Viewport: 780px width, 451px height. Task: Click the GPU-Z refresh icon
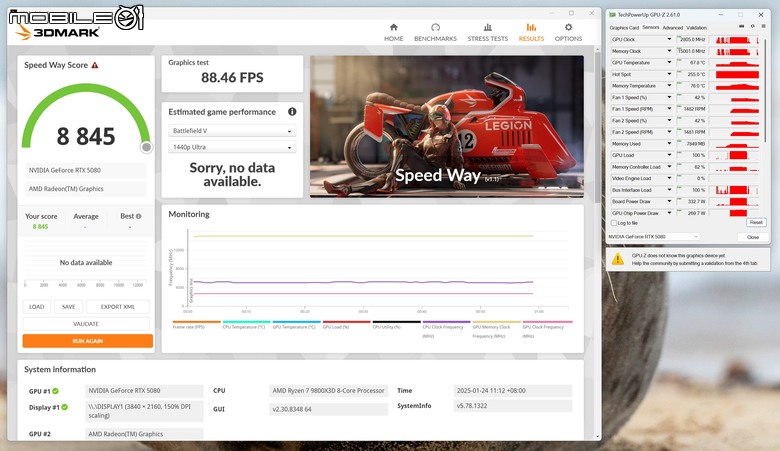click(x=752, y=26)
